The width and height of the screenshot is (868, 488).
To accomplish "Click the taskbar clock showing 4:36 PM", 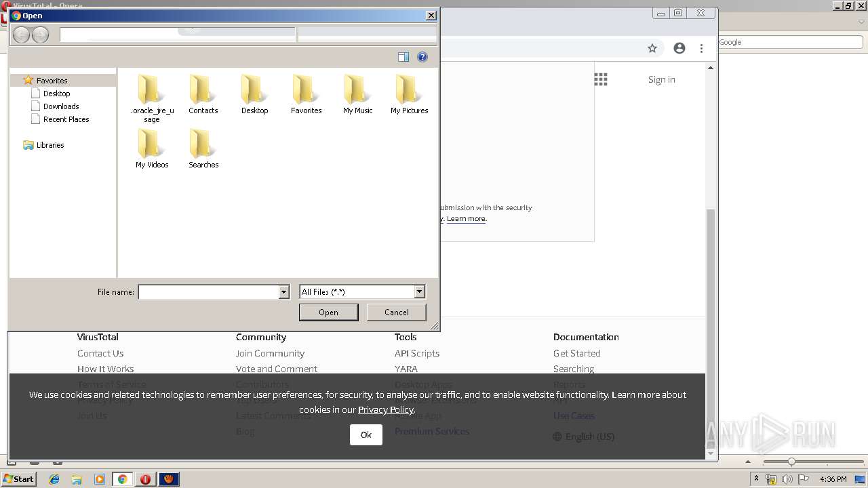I will (833, 479).
